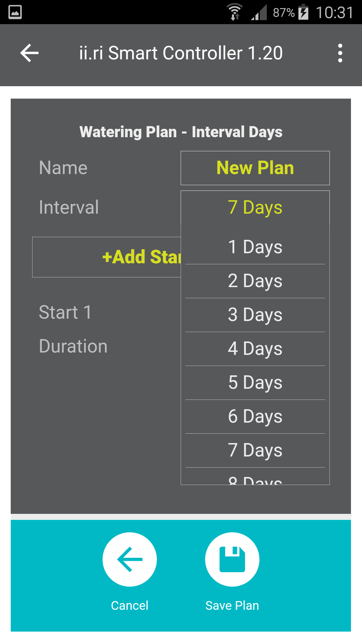The width and height of the screenshot is (362, 644).
Task: Select the 7 Days list entry
Action: [255, 450]
